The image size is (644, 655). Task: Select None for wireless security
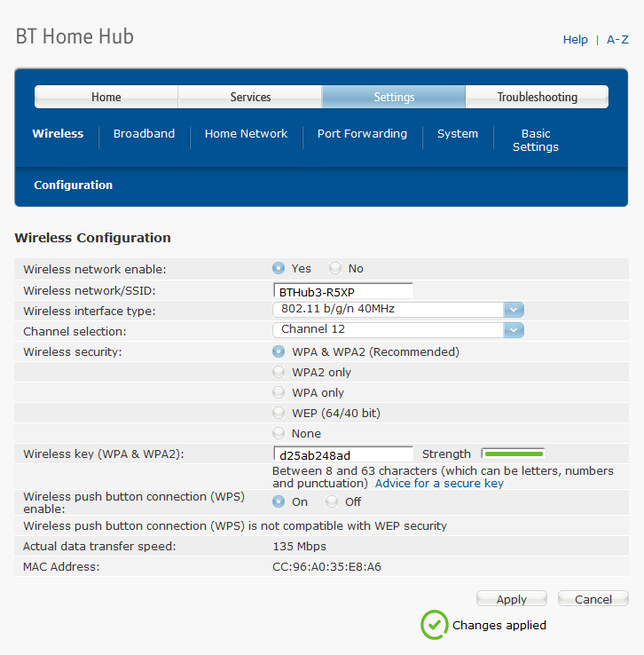coord(279,433)
